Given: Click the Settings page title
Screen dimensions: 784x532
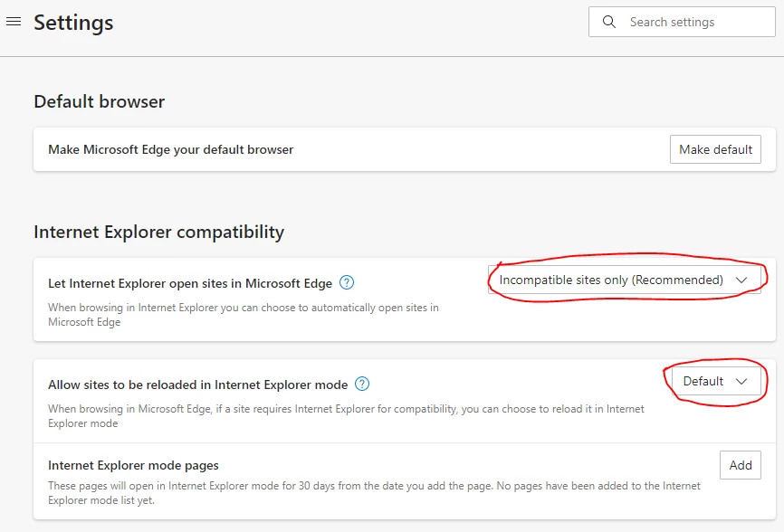Looking at the screenshot, I should [73, 23].
